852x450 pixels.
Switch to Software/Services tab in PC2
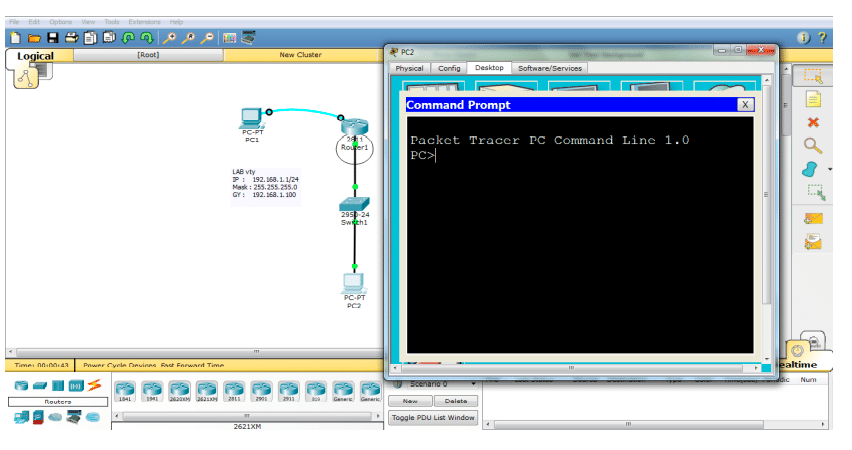550,68
